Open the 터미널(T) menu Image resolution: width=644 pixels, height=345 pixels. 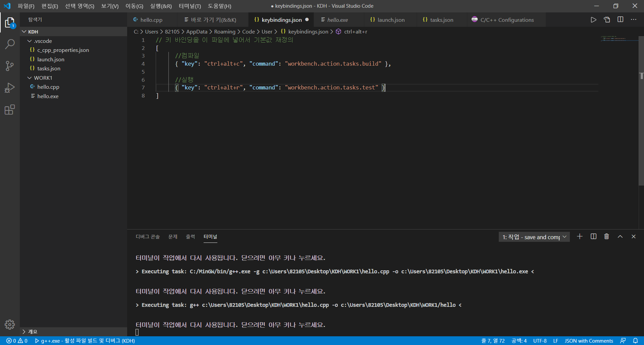[x=190, y=6]
